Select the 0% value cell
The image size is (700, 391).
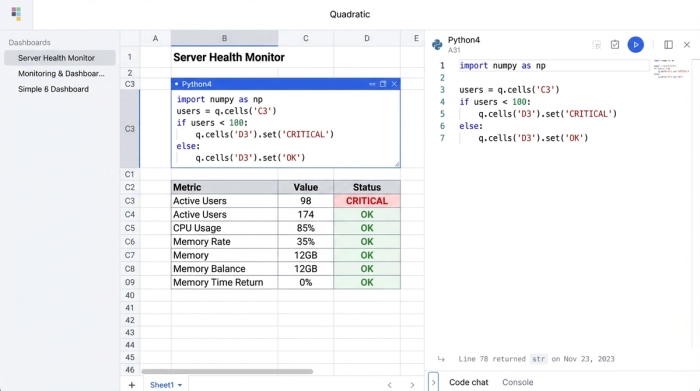coord(305,283)
